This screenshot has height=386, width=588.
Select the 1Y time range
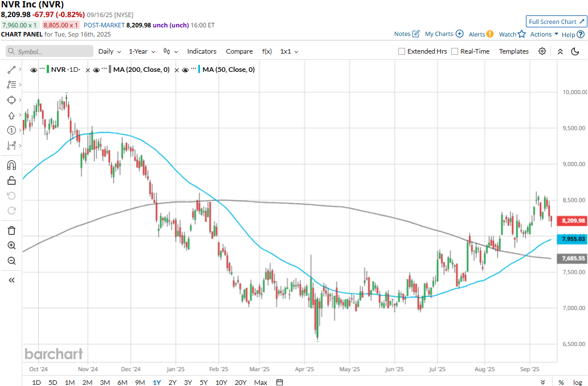(157, 382)
